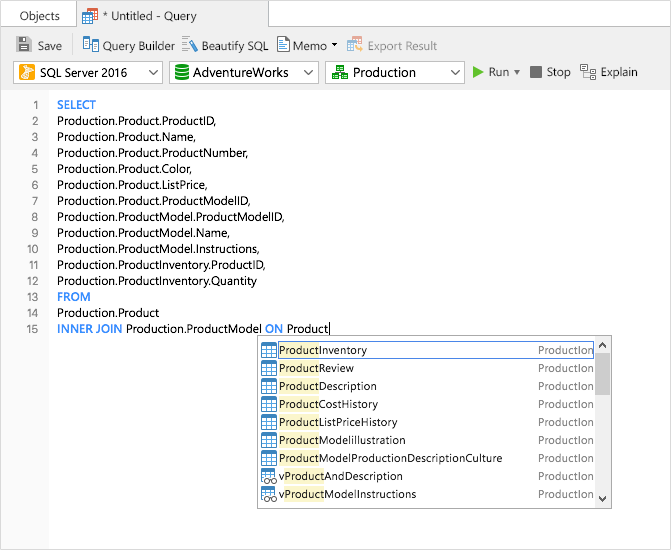Screen dimensions: 671x550
Task: Open the Memo dropdown arrow
Action: coord(335,45)
